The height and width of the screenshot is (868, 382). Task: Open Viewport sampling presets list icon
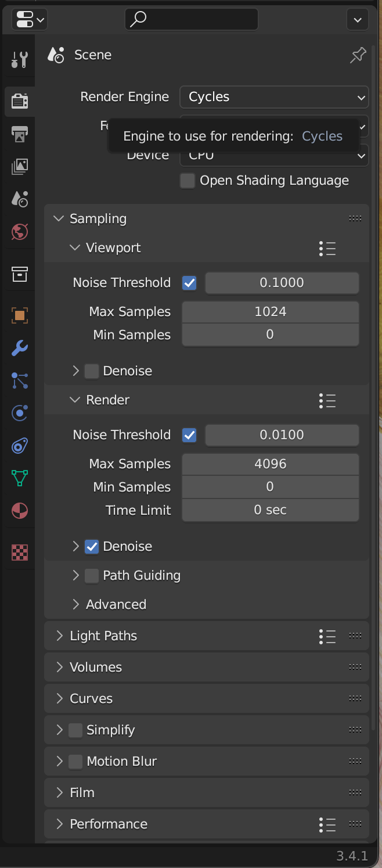point(327,249)
